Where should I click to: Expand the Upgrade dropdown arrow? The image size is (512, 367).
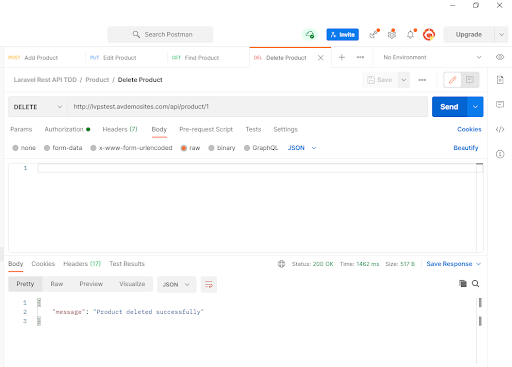[501, 35]
